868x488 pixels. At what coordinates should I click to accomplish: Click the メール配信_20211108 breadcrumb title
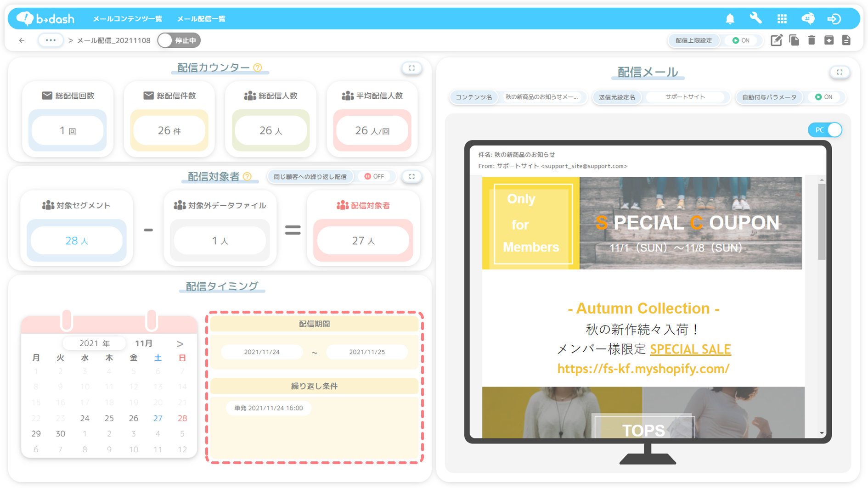113,40
